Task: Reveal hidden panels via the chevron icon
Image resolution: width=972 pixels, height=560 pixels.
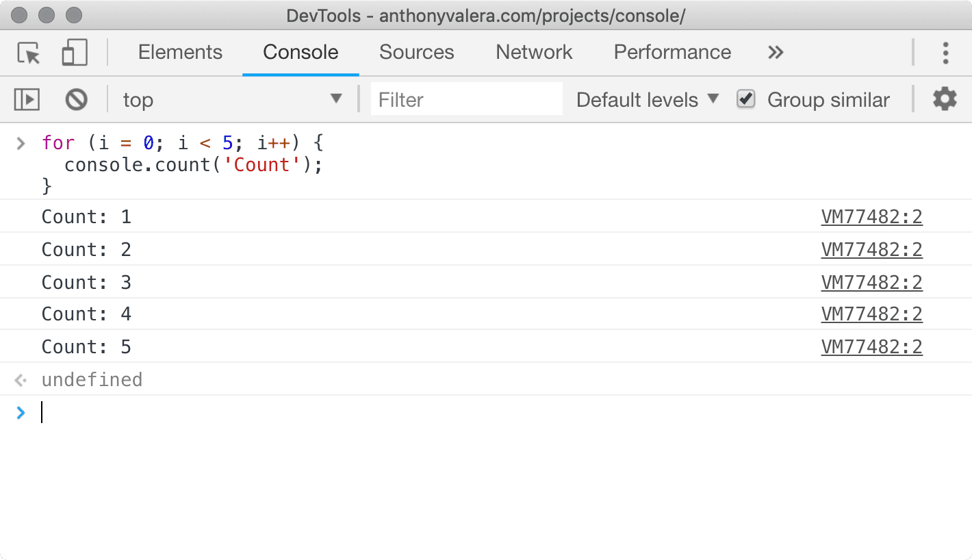Action: click(775, 53)
